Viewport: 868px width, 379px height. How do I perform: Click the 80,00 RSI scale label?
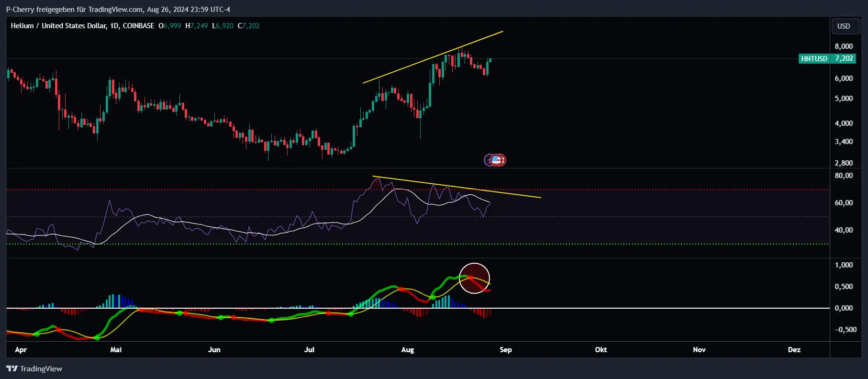(844, 176)
